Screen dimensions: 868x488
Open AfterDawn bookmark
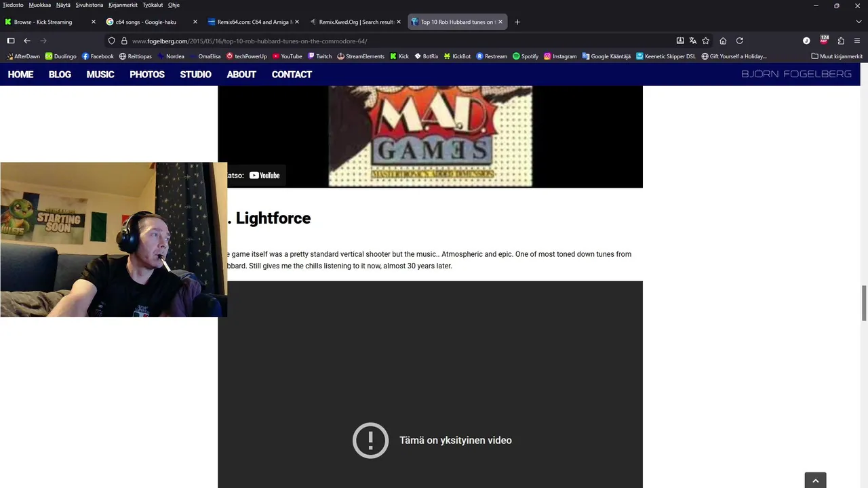coord(24,56)
